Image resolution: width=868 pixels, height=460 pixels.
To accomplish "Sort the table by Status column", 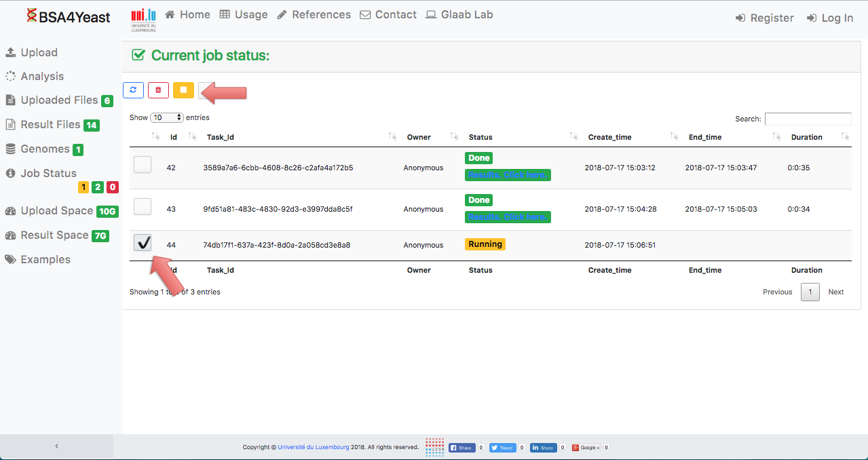I will point(480,137).
